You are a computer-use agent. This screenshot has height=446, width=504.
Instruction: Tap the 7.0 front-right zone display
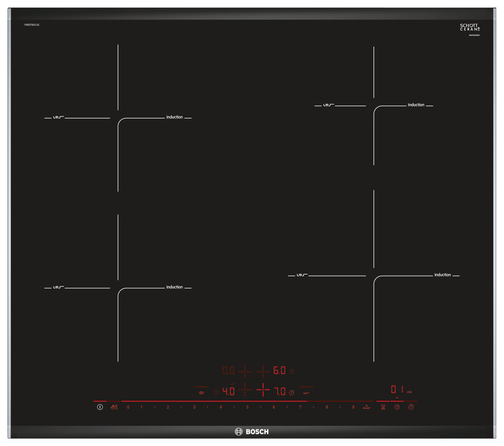pos(280,391)
